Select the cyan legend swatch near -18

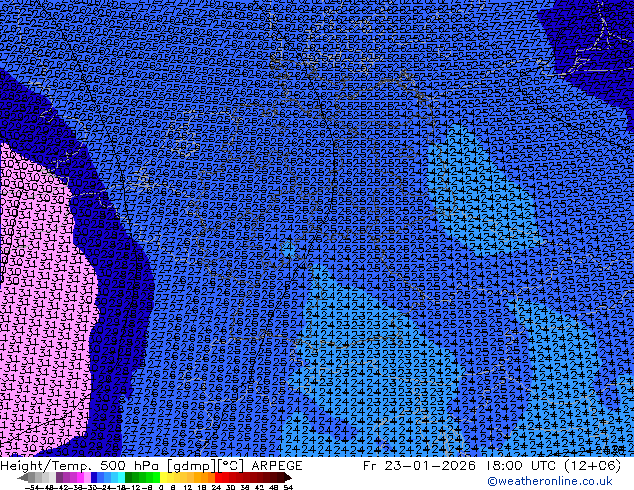[x=121, y=478]
